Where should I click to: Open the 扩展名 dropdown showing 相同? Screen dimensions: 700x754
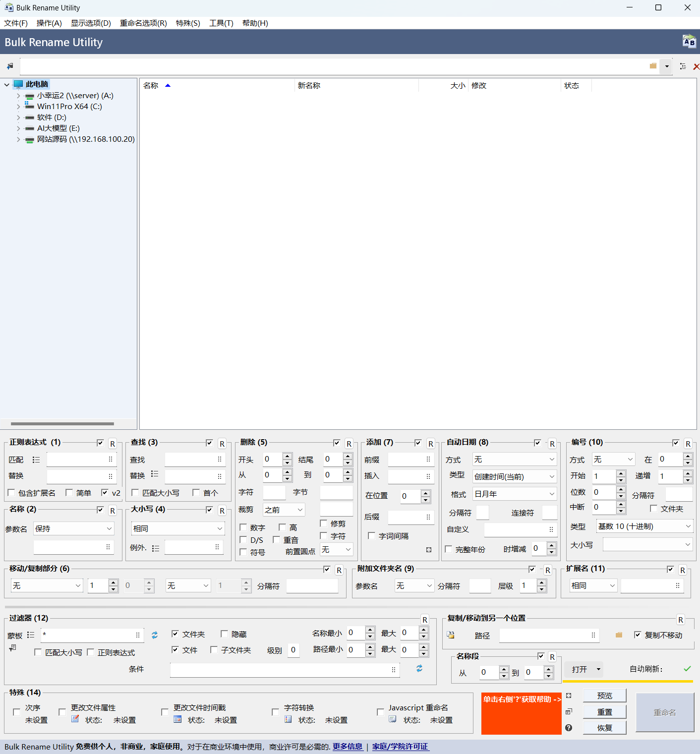click(593, 585)
